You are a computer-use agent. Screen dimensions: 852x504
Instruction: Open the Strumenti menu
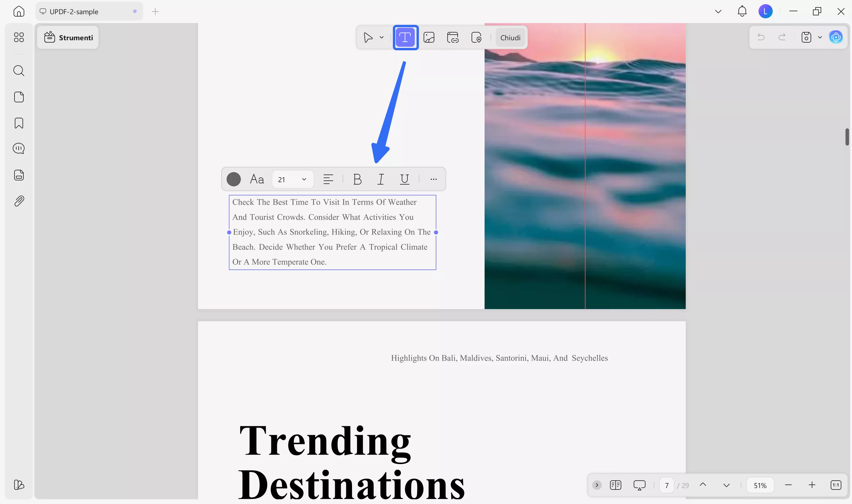tap(68, 37)
